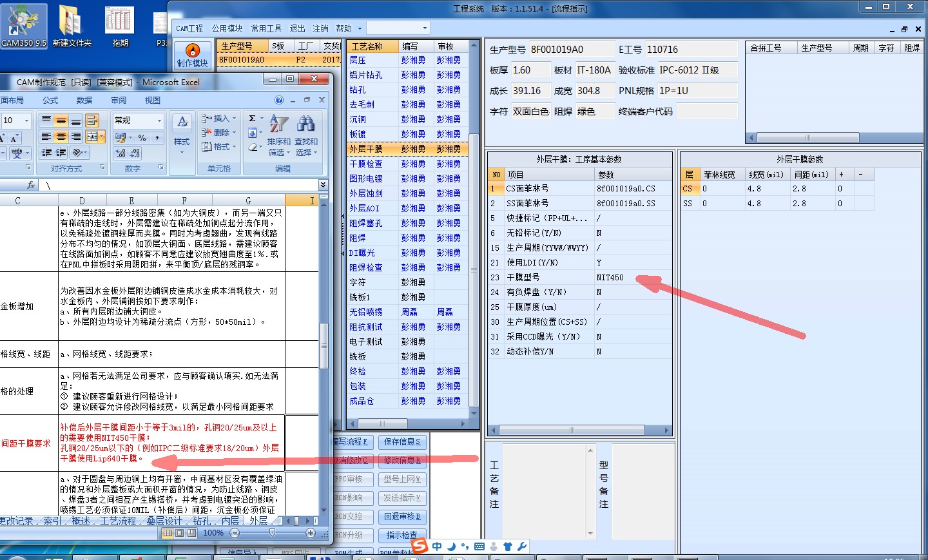Switch Excel to normal view icon
Screen dimensions: 928x560
coord(168,533)
